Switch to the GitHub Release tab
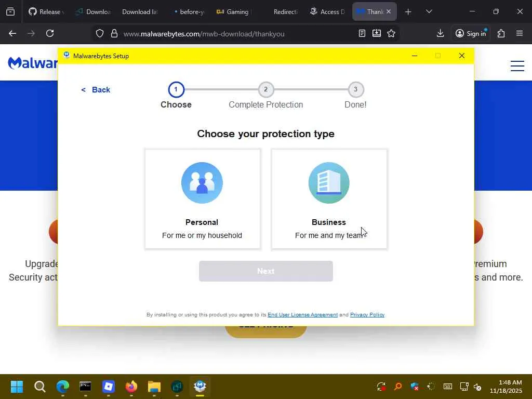 click(46, 12)
